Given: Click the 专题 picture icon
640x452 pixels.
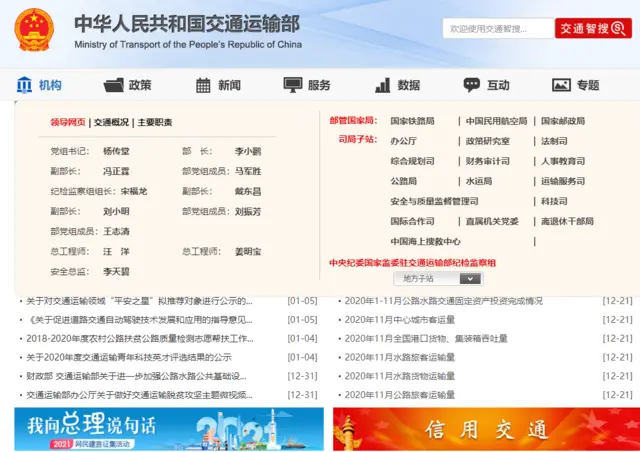Looking at the screenshot, I should click(x=561, y=85).
